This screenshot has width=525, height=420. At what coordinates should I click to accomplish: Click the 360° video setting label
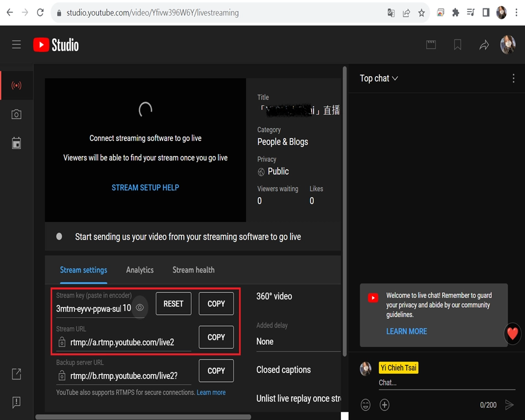pyautogui.click(x=274, y=296)
